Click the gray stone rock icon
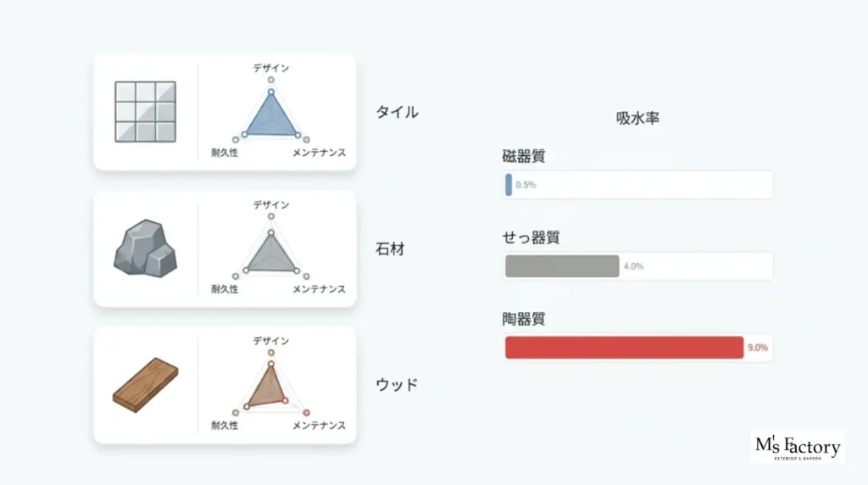The width and height of the screenshot is (868, 485). click(x=145, y=248)
